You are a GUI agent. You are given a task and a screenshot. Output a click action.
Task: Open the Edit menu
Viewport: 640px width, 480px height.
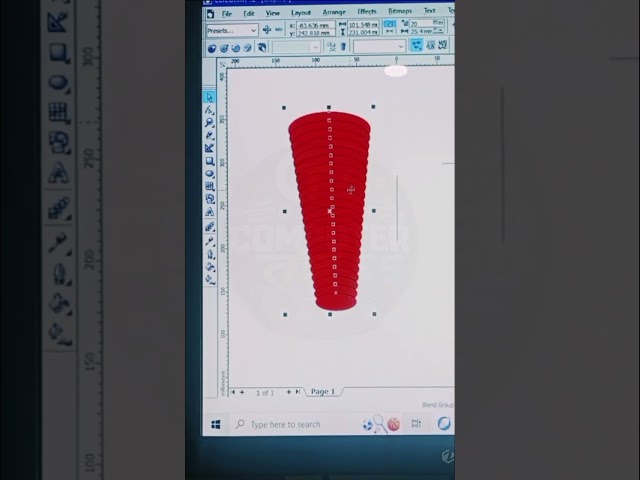pyautogui.click(x=249, y=13)
